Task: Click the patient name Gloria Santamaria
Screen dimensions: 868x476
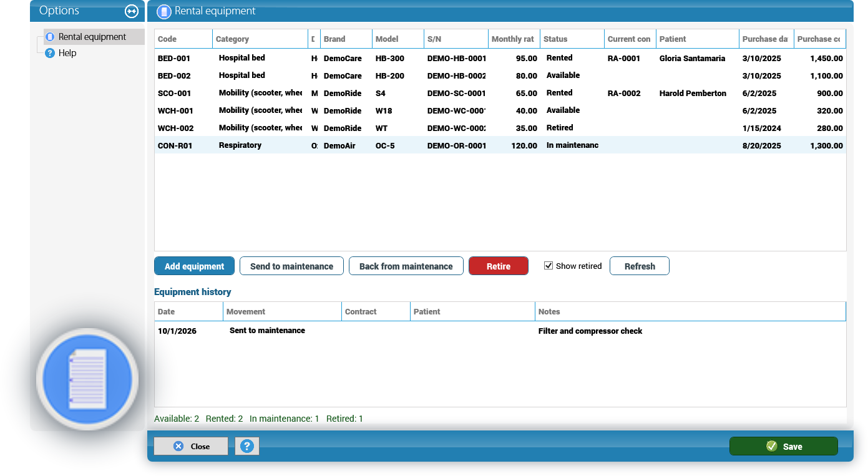Action: point(692,58)
